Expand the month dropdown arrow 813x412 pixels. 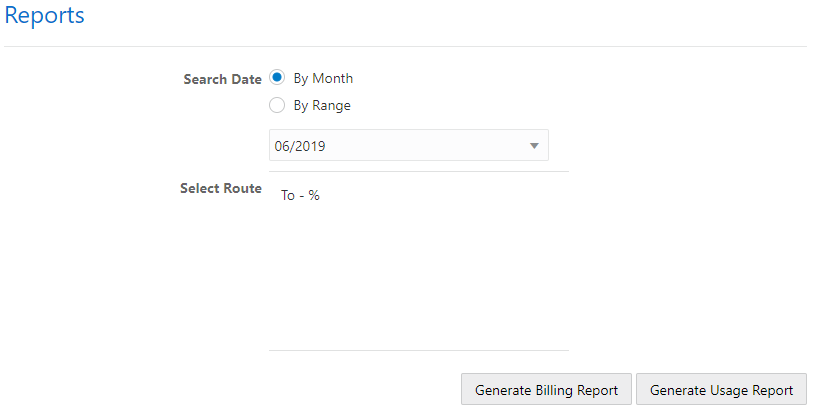point(534,146)
